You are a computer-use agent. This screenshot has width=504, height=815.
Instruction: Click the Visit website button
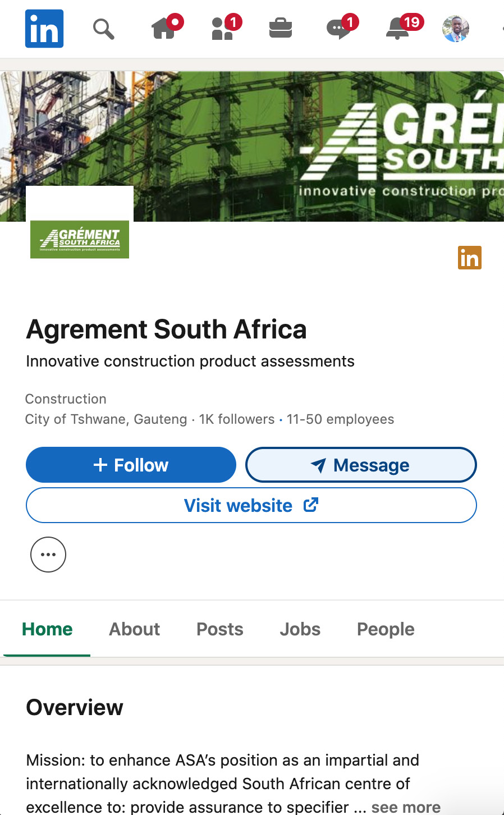click(x=251, y=505)
